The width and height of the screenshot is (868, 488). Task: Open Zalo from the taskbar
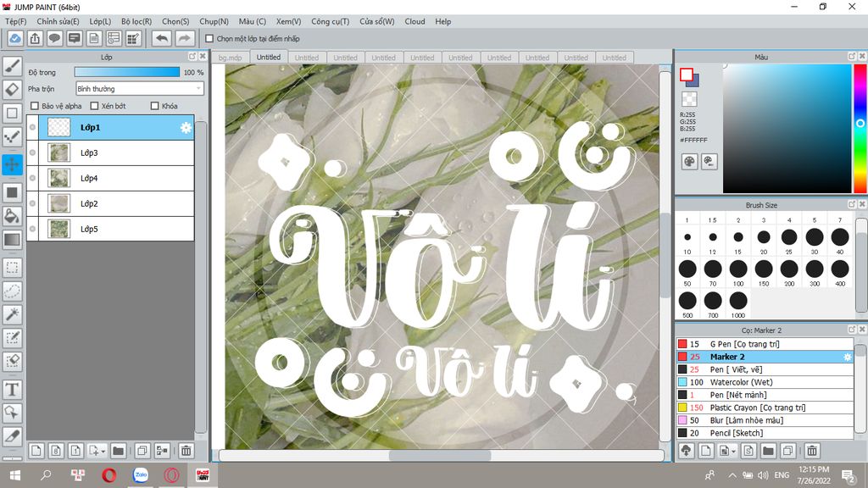coord(141,475)
